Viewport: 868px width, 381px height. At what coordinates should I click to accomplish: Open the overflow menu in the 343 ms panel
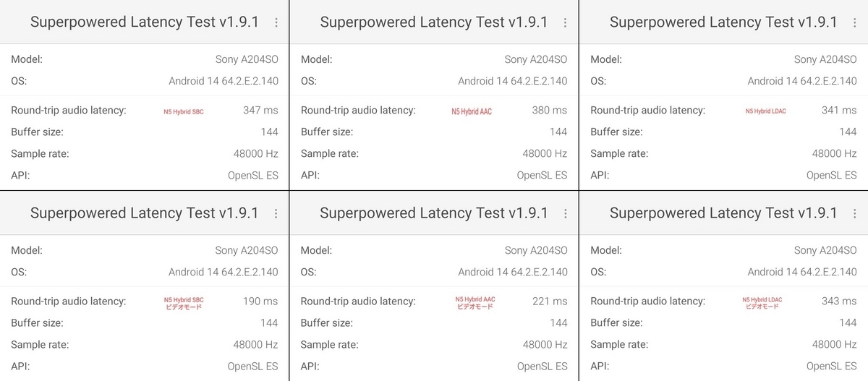click(x=855, y=213)
